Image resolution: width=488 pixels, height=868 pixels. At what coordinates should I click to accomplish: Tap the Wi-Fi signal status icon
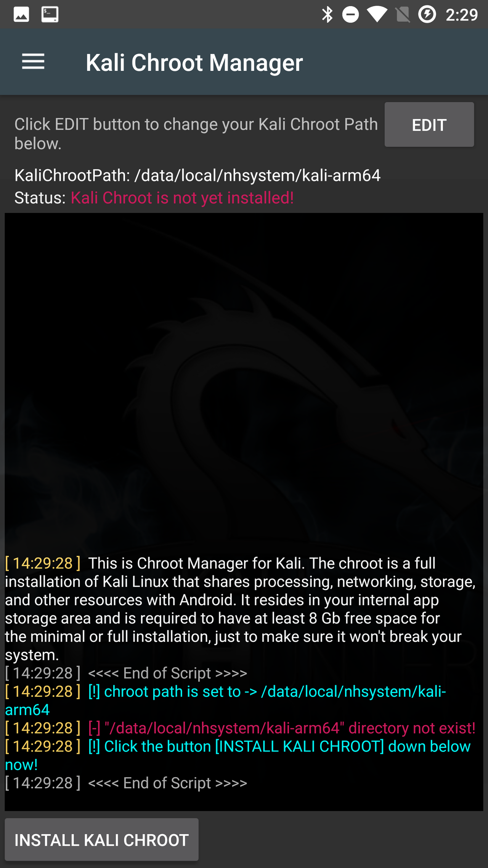click(x=377, y=15)
